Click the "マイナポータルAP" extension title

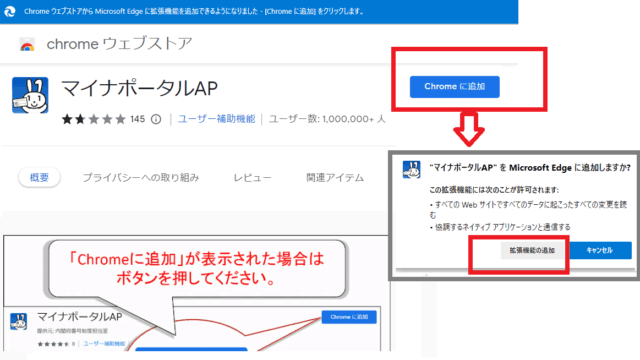point(140,88)
